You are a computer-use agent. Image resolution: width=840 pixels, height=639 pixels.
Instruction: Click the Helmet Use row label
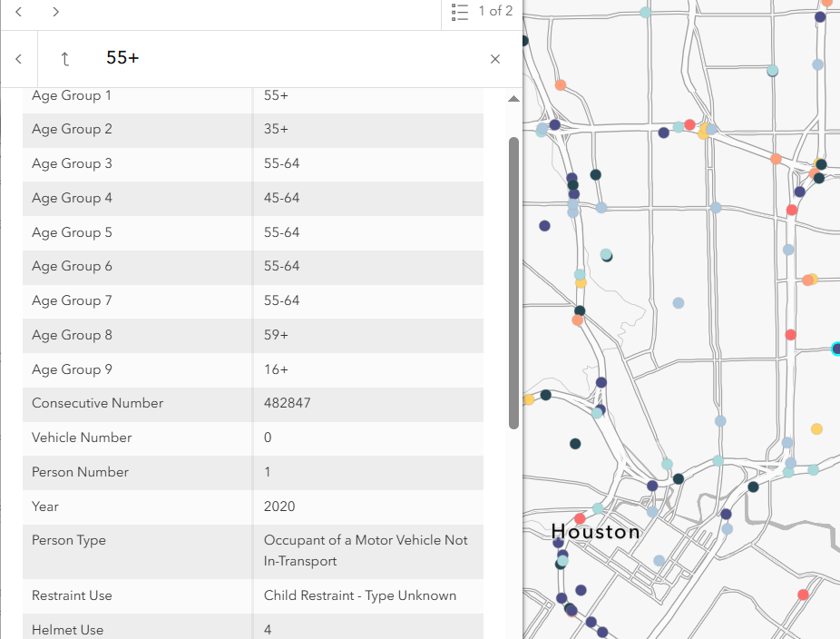68,630
